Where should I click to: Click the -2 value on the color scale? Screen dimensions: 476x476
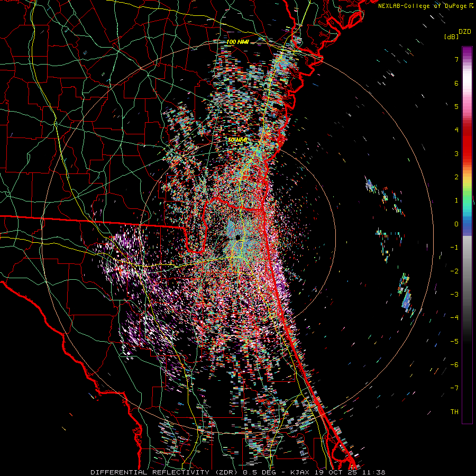(x=454, y=271)
